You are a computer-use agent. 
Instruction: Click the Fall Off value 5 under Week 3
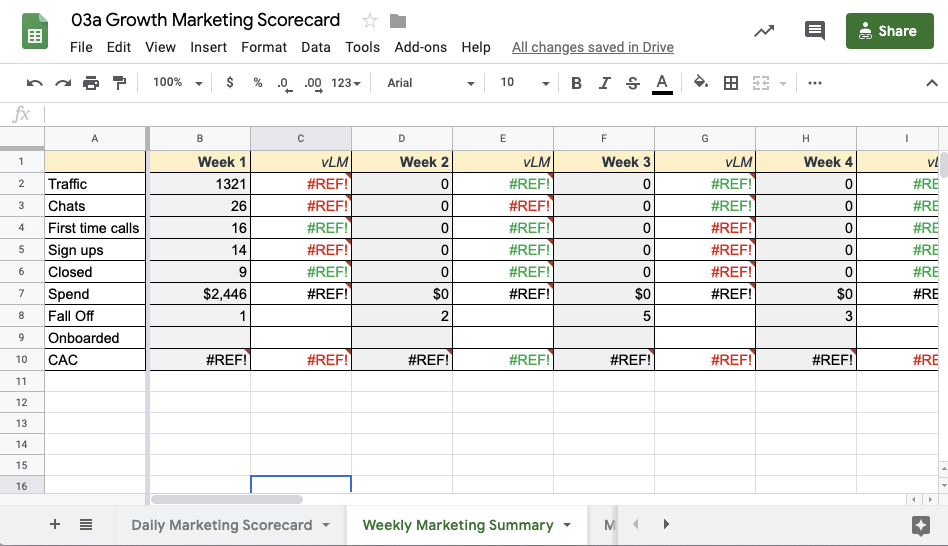click(604, 316)
